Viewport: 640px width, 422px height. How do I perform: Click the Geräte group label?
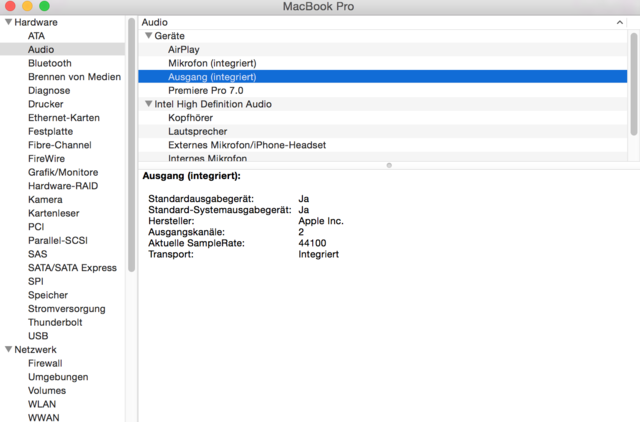[x=169, y=36]
